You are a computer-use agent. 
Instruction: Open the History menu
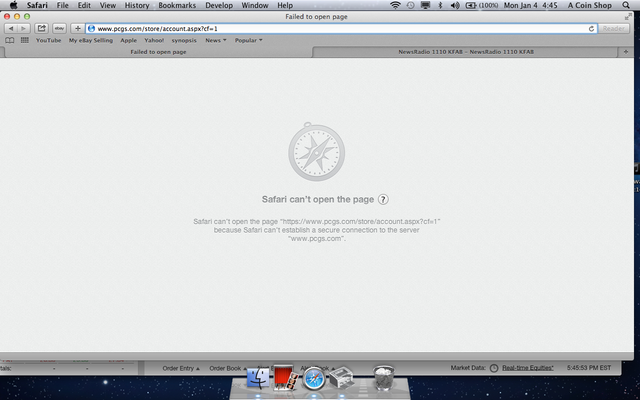pyautogui.click(x=137, y=5)
